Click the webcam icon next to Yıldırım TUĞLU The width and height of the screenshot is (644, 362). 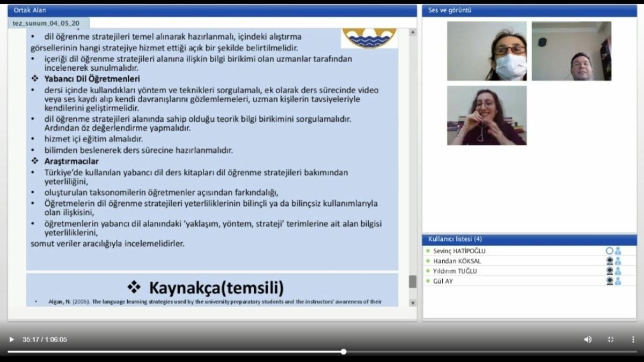pos(610,270)
